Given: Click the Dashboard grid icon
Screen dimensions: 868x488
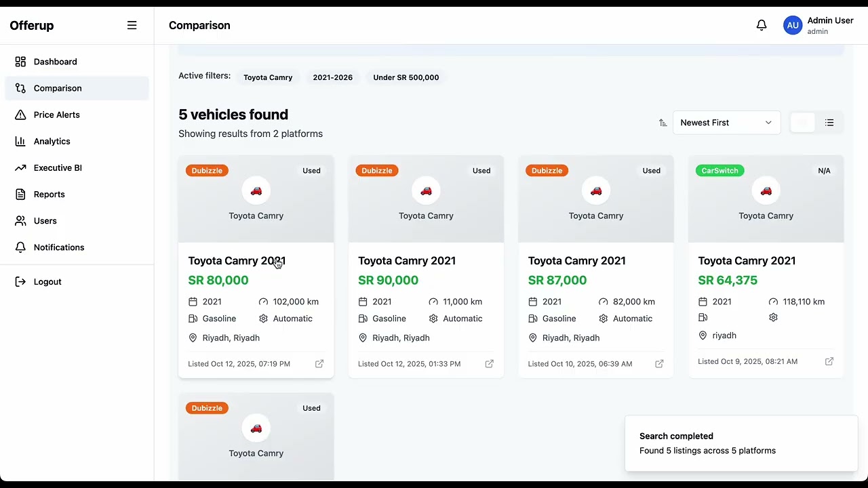Looking at the screenshot, I should [20, 62].
